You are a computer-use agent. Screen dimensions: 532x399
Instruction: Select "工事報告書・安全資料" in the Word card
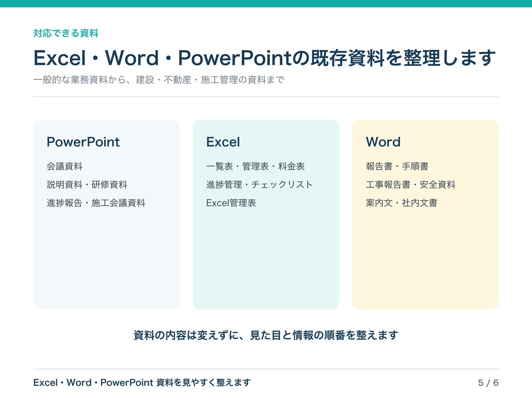tap(411, 184)
